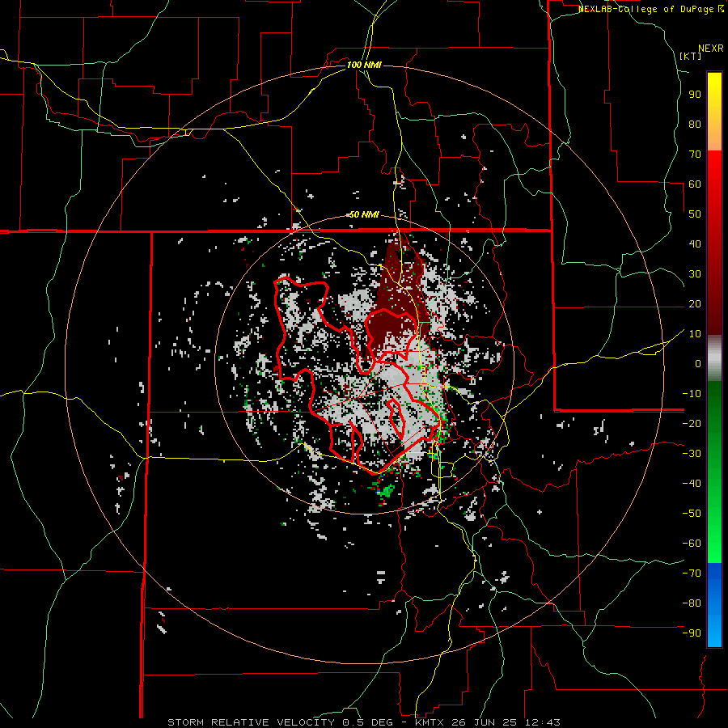This screenshot has width=728, height=728.
Task: Click the -90 value on velocity scale
Action: tap(692, 633)
